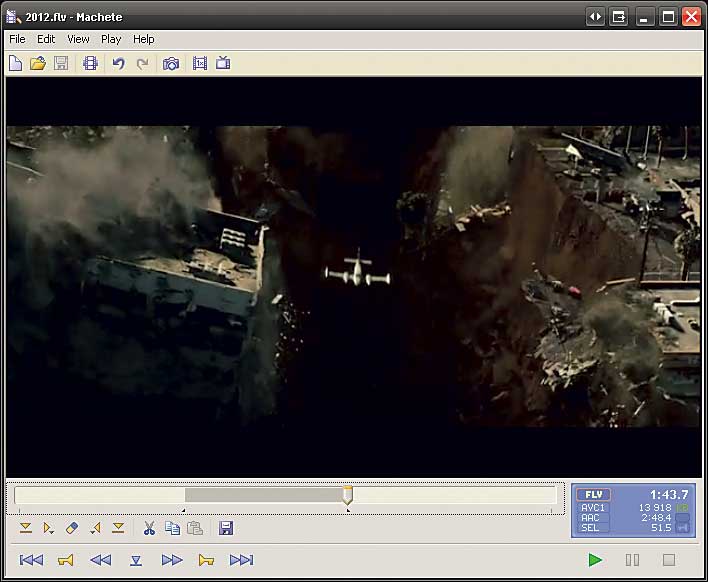Go to next key frame

(206, 560)
